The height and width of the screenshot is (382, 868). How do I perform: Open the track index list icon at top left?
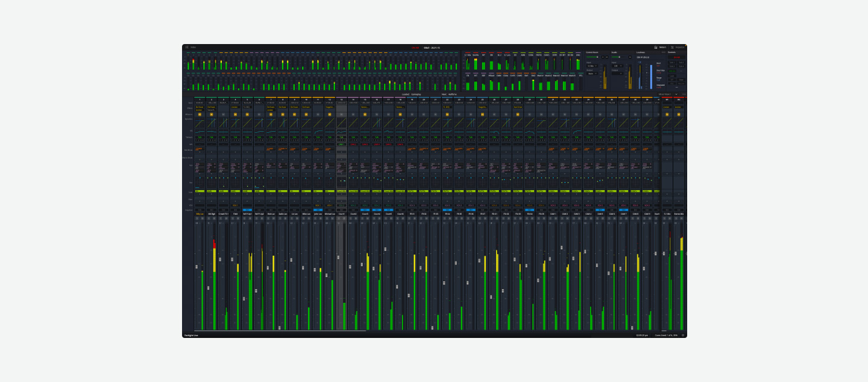point(187,47)
